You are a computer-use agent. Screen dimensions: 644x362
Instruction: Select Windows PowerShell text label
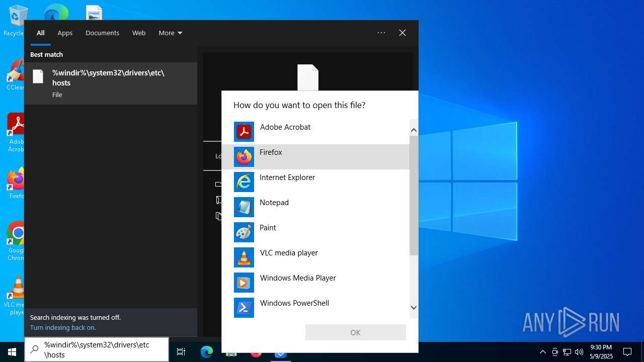pos(294,303)
